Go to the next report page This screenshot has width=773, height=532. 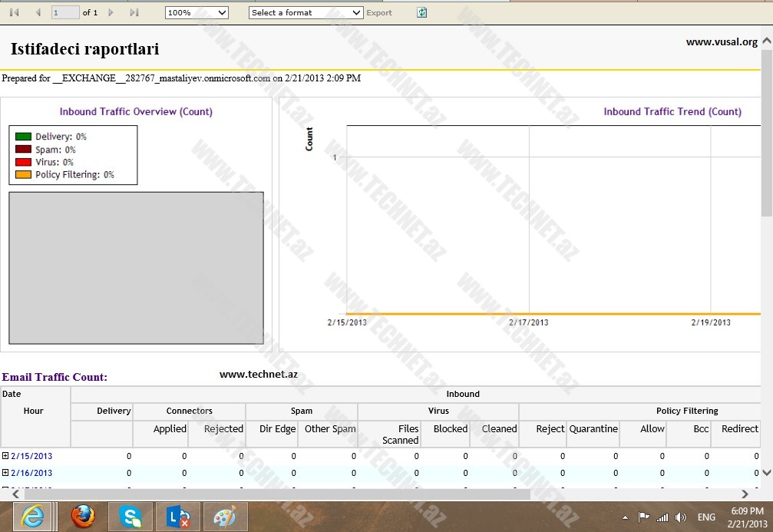coord(111,12)
